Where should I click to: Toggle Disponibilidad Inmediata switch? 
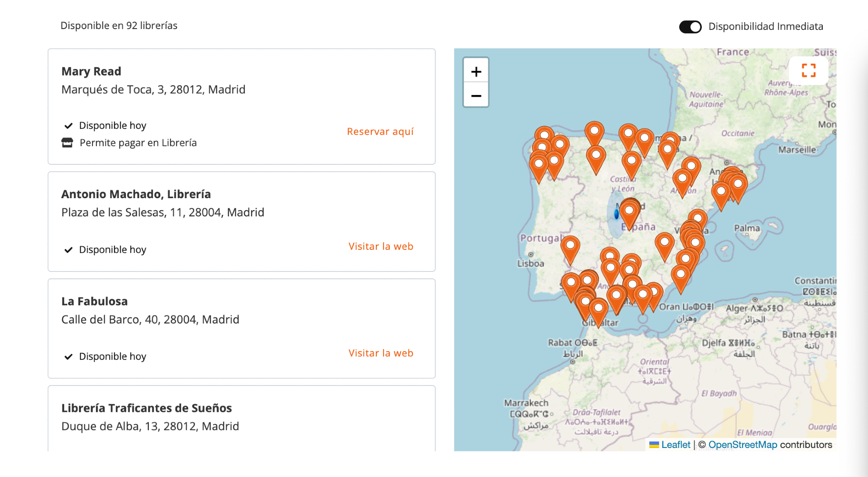[x=690, y=27]
